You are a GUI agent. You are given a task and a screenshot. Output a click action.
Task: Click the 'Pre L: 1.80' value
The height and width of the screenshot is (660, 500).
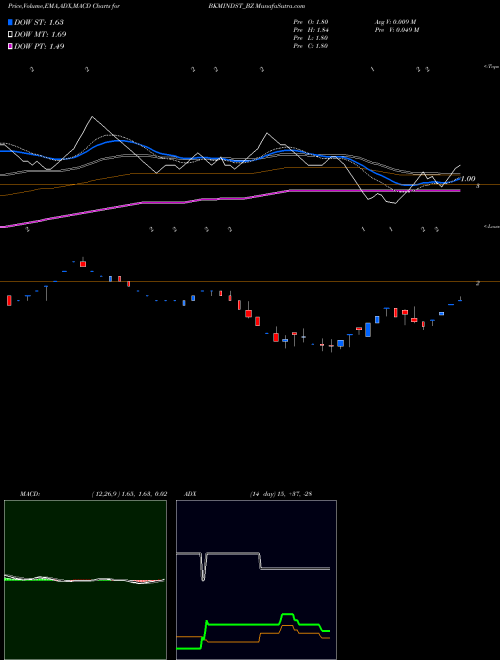(311, 38)
